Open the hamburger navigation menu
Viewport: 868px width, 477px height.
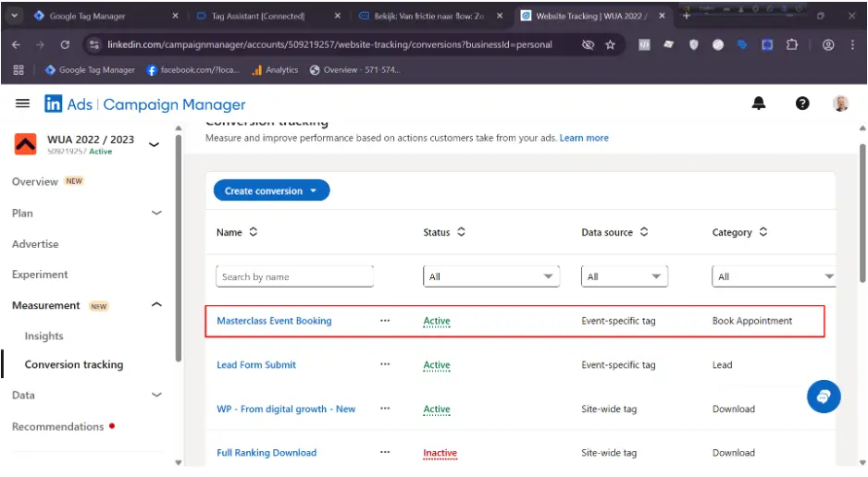[x=22, y=104]
